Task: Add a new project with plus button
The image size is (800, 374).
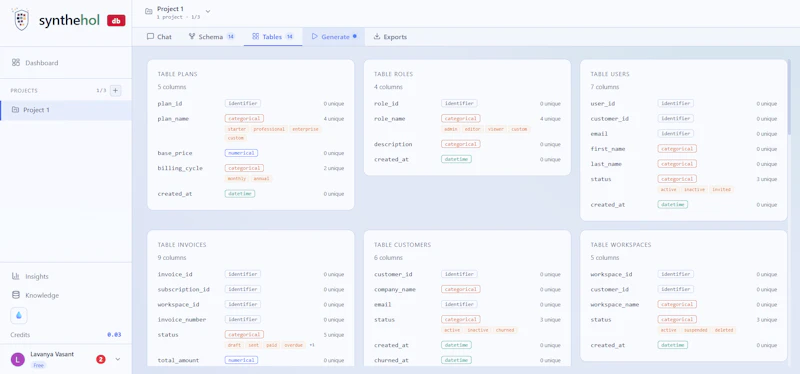Action: 115,90
